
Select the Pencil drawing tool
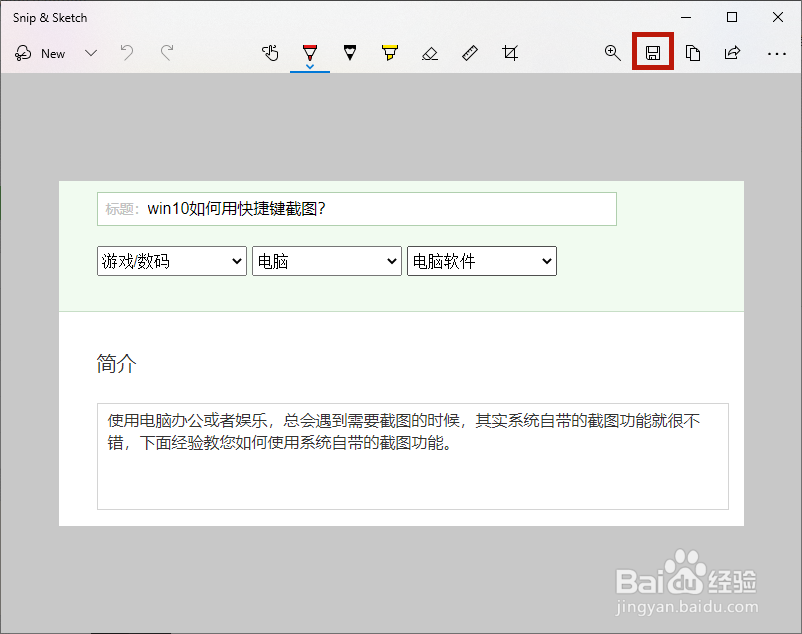(349, 53)
